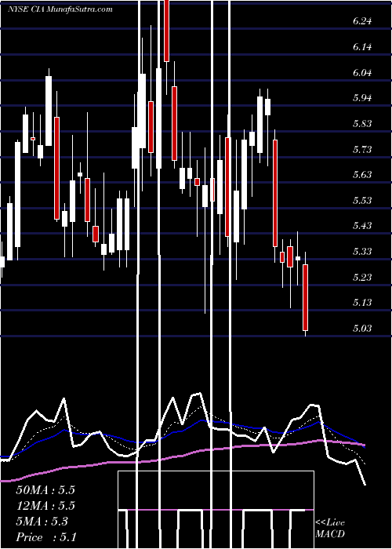Click the 5.53 price axis label
Screen dimensions: 392x549
pos(362,201)
